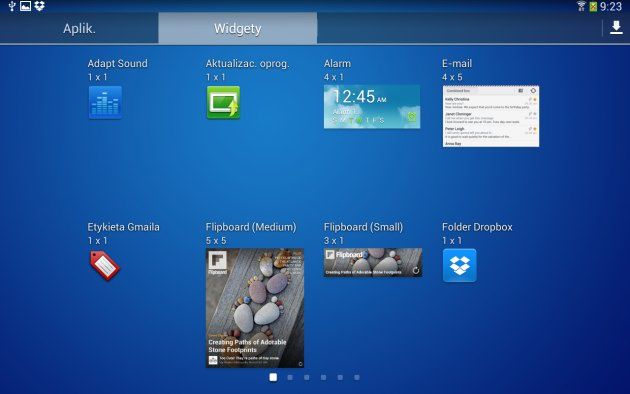
Task: Click the Adapt Sound label text
Action: pyautogui.click(x=117, y=63)
